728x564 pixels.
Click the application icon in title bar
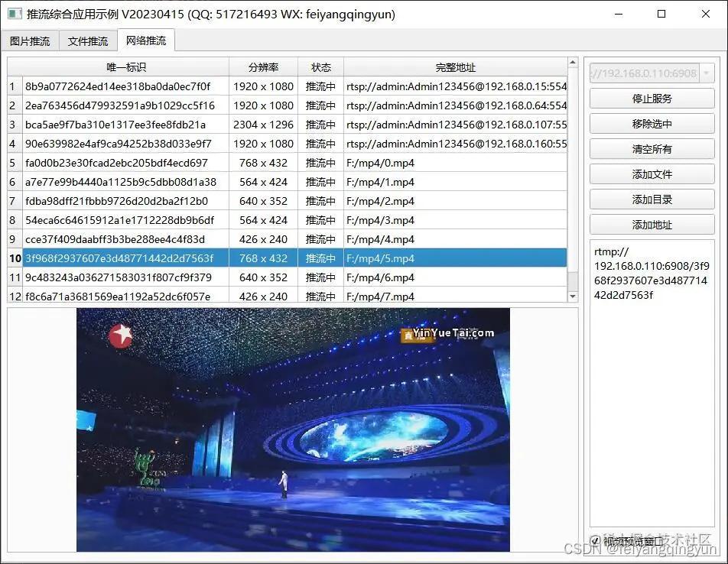pos(15,14)
